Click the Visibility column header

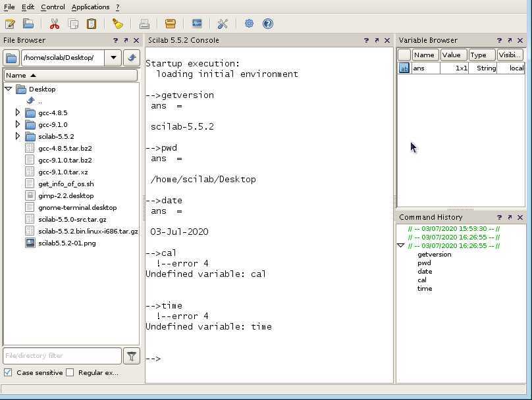(x=510, y=55)
